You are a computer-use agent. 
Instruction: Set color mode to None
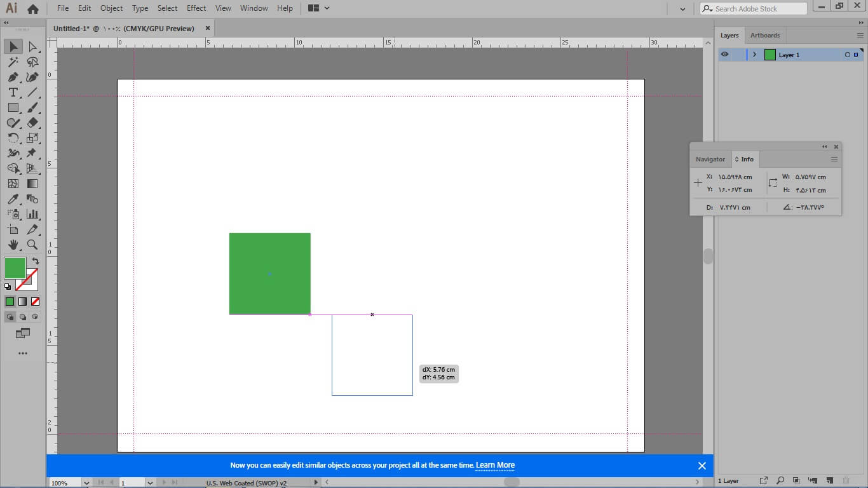tap(36, 301)
